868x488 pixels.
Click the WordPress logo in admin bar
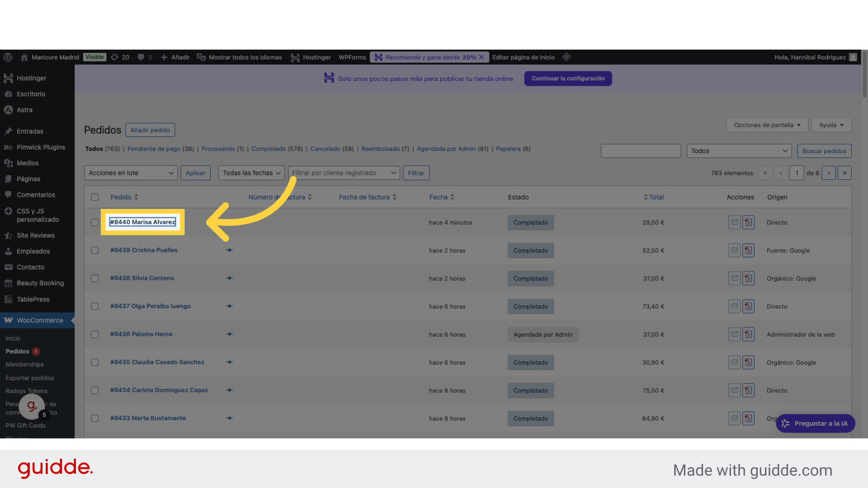[x=8, y=57]
